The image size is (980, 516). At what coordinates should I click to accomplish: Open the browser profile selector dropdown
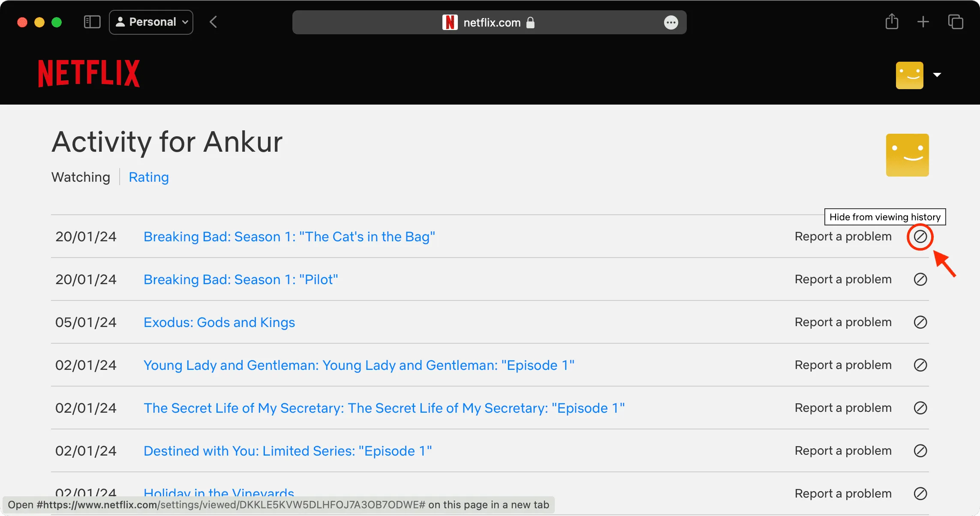point(151,22)
